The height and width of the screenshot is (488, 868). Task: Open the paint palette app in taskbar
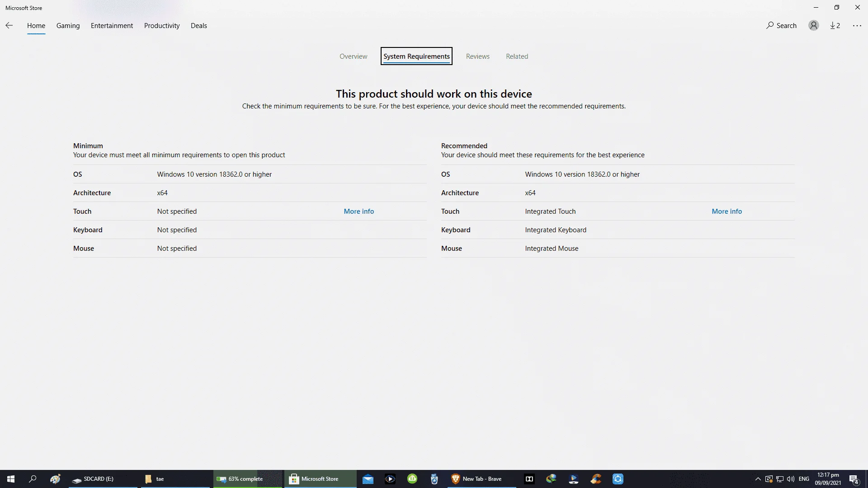pos(55,479)
